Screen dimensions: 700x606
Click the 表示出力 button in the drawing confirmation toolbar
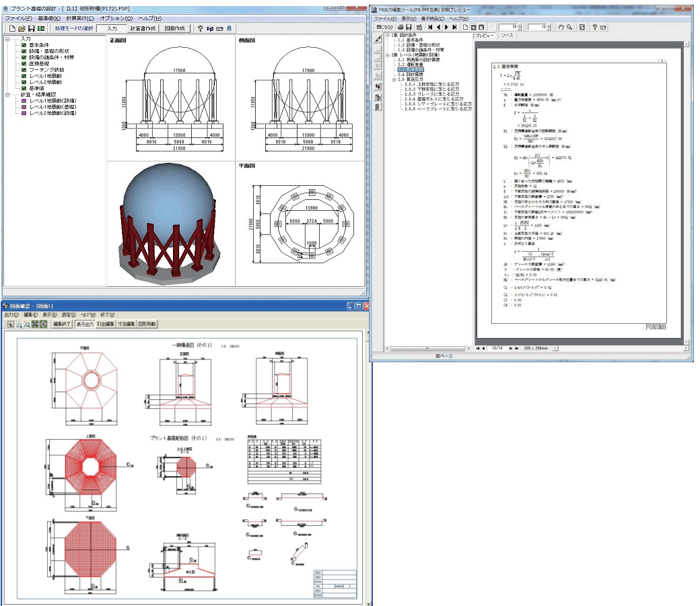[85, 325]
